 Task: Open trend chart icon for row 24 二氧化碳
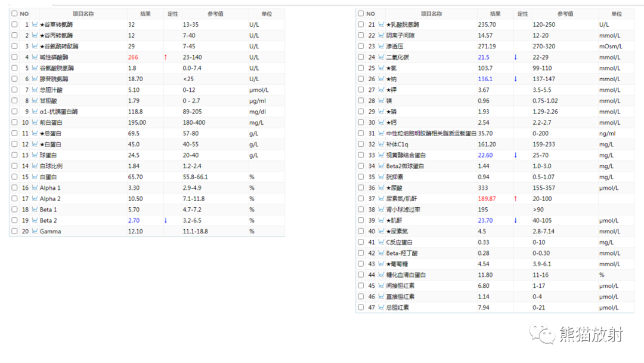point(381,57)
